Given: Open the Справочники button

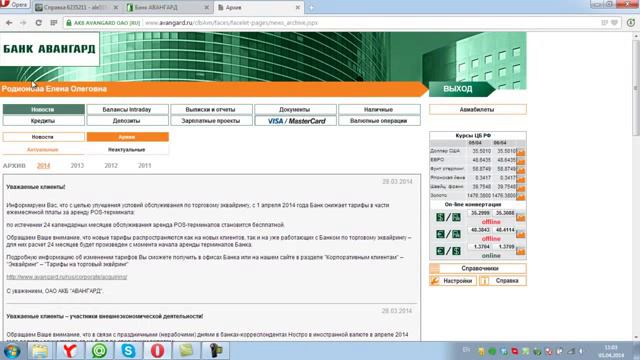Looking at the screenshot, I should point(478,268).
